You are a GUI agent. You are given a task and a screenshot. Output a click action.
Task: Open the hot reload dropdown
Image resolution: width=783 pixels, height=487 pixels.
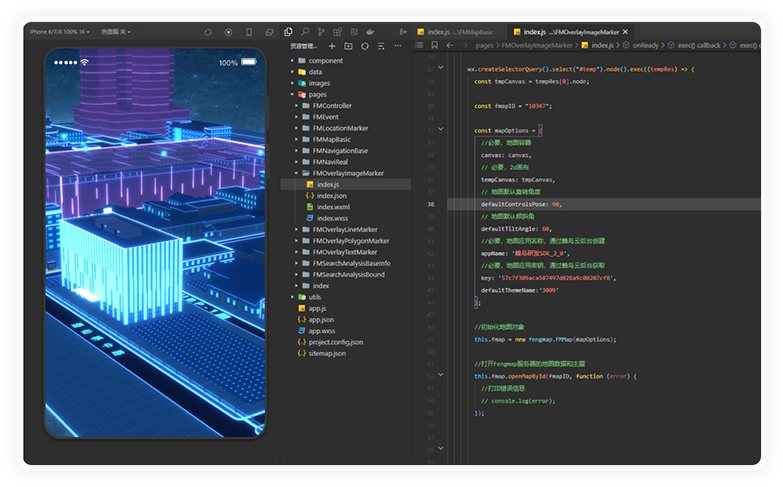pyautogui.click(x=116, y=32)
